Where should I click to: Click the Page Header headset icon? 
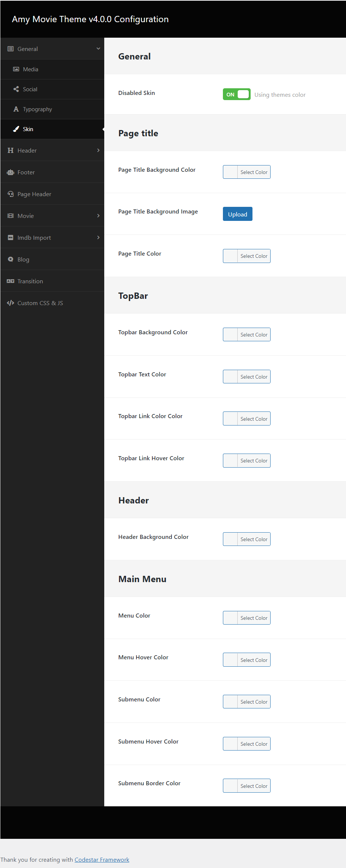pos(10,194)
